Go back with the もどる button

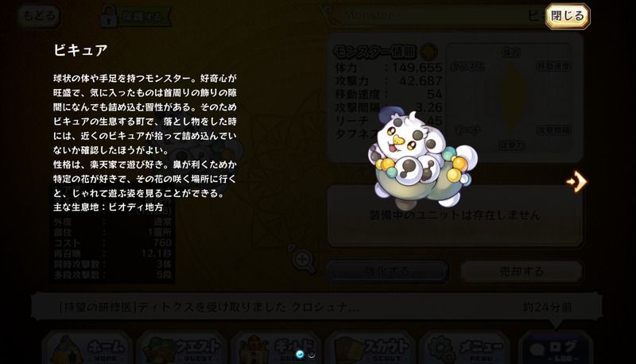[x=39, y=16]
